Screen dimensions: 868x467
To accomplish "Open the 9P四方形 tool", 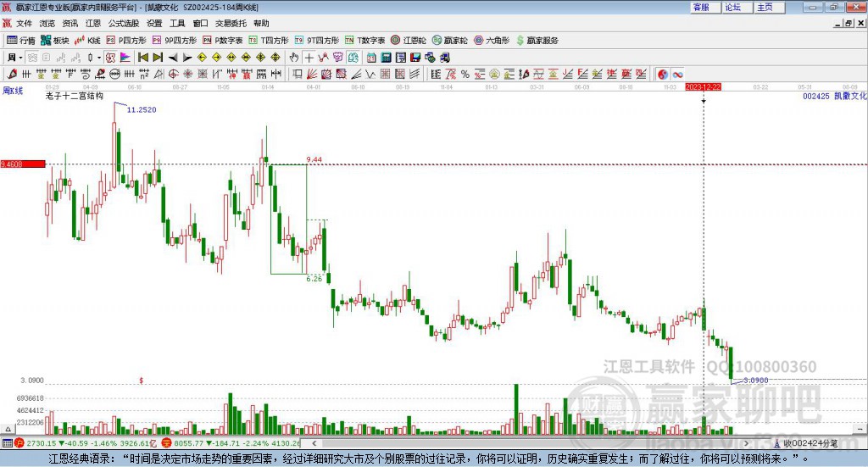I will coord(175,41).
